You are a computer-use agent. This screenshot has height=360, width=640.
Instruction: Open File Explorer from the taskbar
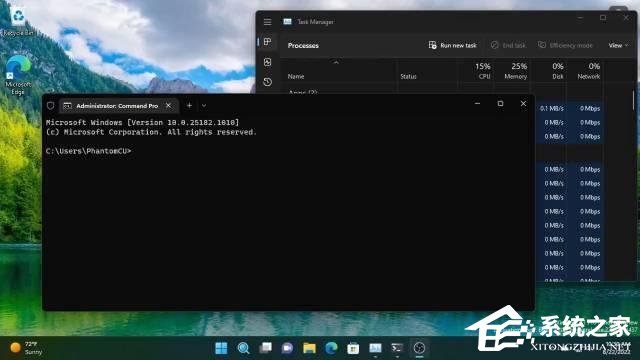click(309, 348)
